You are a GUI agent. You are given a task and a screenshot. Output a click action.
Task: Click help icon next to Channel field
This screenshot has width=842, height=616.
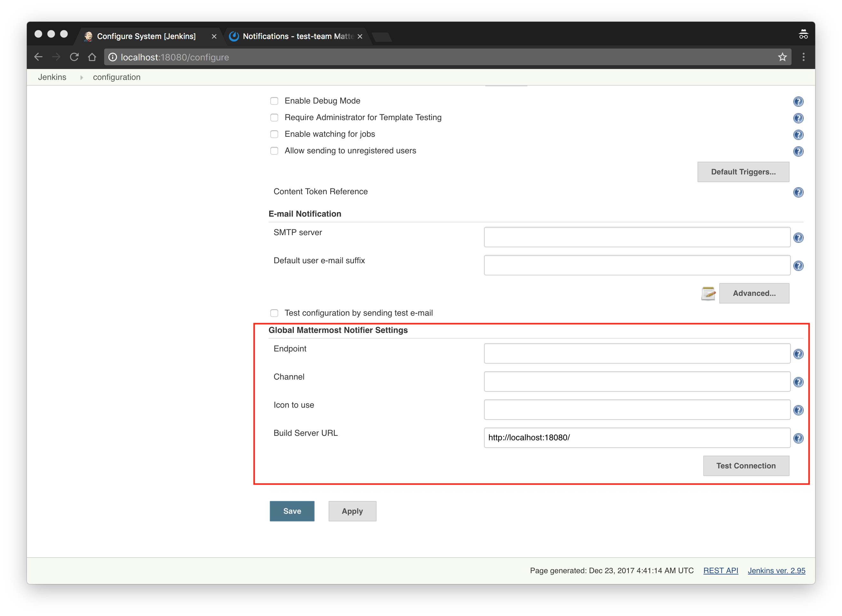(798, 382)
